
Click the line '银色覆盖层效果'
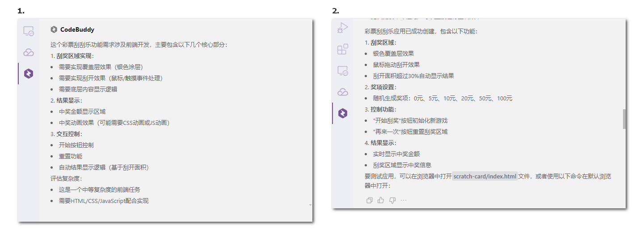pos(394,54)
